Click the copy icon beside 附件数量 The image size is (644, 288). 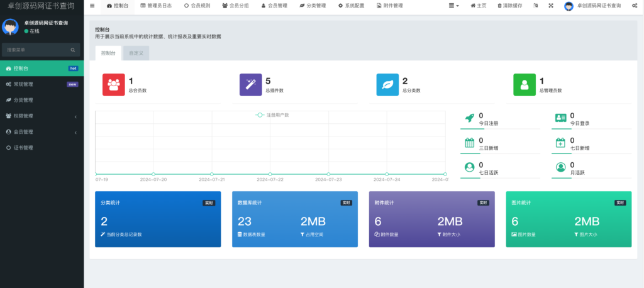pos(377,235)
